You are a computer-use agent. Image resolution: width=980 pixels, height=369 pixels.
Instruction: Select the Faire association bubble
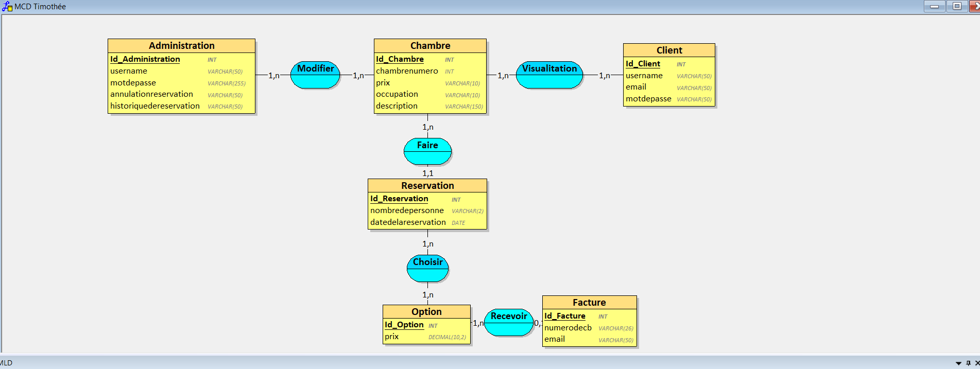point(427,151)
